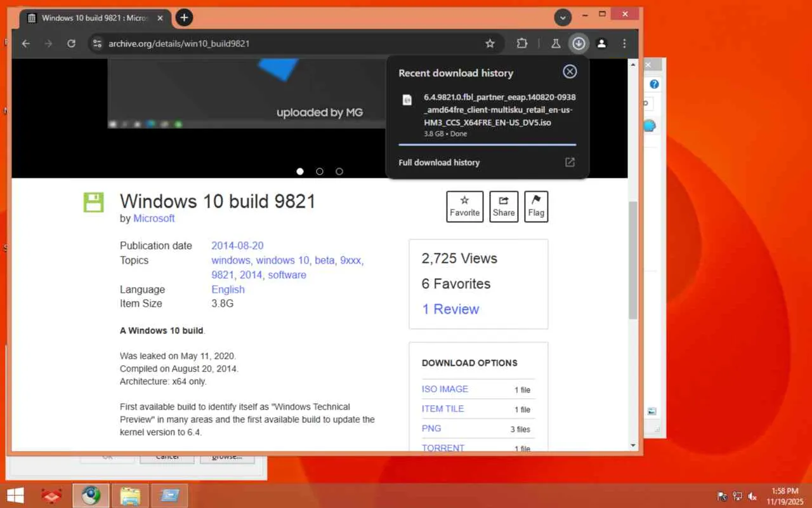The image size is (812, 508).
Task: Close the Windows 10 build 9821 tab
Action: coord(159,18)
